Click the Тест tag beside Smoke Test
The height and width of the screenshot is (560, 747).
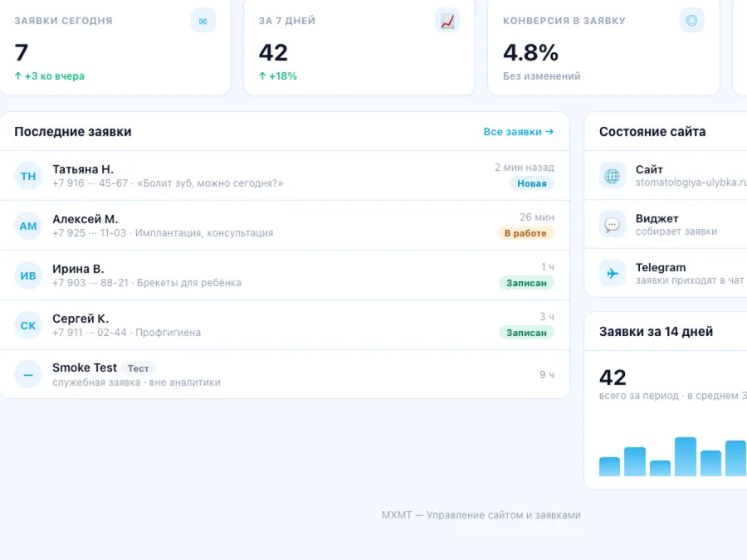click(138, 368)
